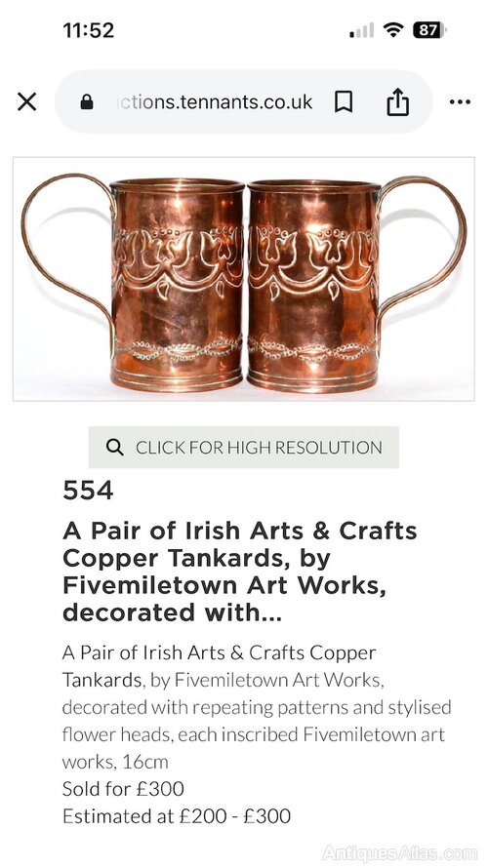Tap the battery indicator showing 87
This screenshot has height=868, width=488.
click(429, 30)
